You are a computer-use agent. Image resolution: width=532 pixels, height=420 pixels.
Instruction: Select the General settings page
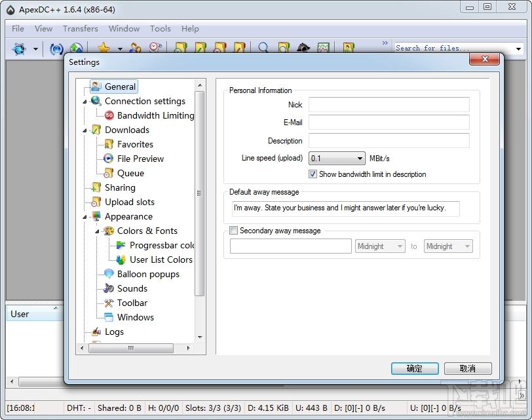[120, 86]
